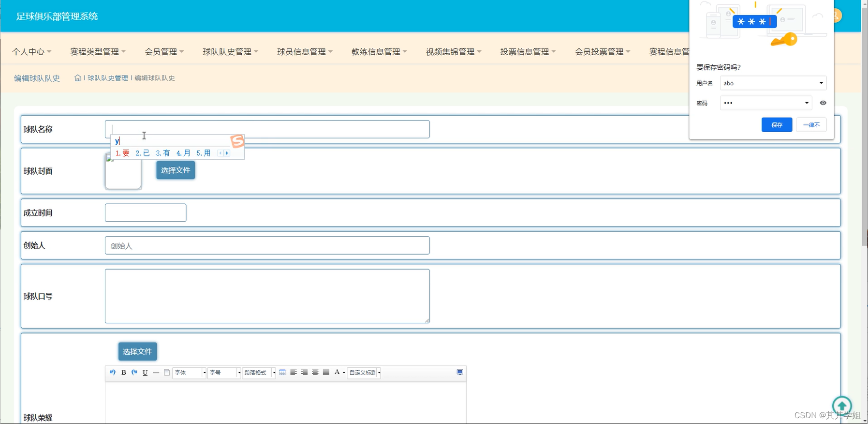This screenshot has width=868, height=424.
Task: Focus the 球队名称 input field
Action: click(x=267, y=129)
